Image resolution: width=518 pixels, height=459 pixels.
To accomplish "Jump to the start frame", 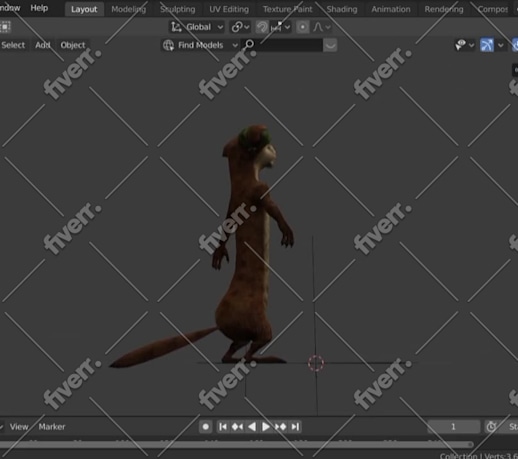I will click(x=223, y=427).
